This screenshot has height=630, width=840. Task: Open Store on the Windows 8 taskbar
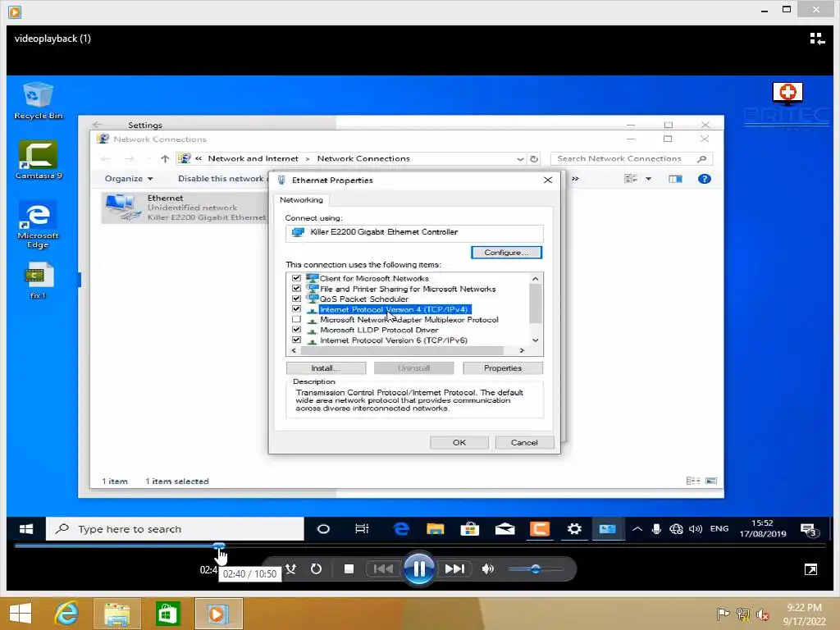coord(167,614)
